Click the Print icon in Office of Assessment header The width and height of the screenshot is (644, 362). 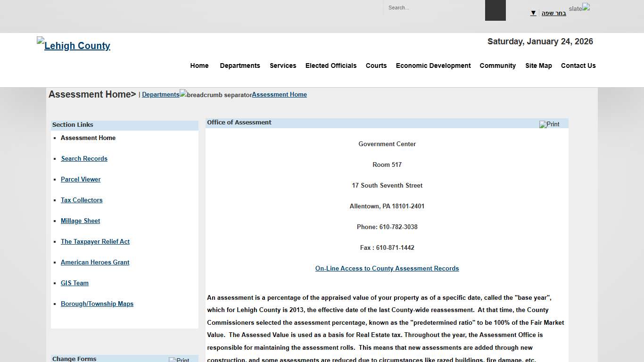pos(549,124)
